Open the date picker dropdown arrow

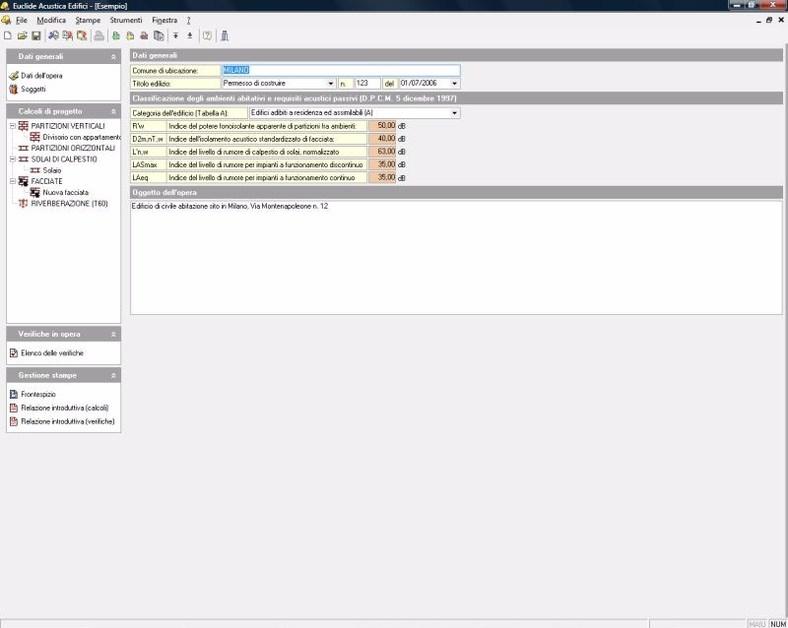click(x=455, y=83)
